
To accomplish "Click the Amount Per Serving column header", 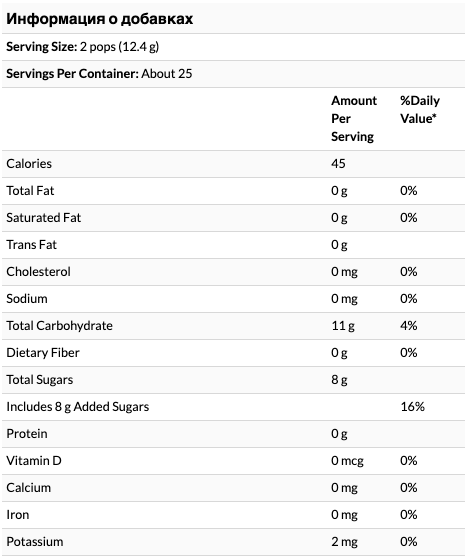I will tap(354, 119).
